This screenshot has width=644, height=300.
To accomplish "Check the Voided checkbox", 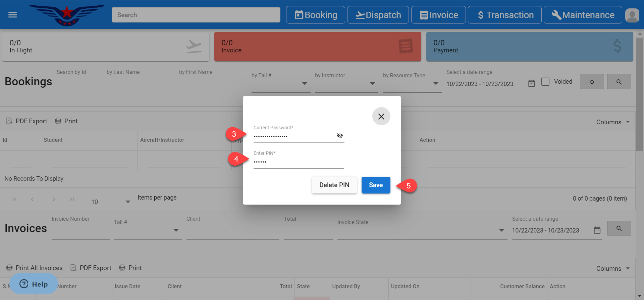I will pos(545,82).
